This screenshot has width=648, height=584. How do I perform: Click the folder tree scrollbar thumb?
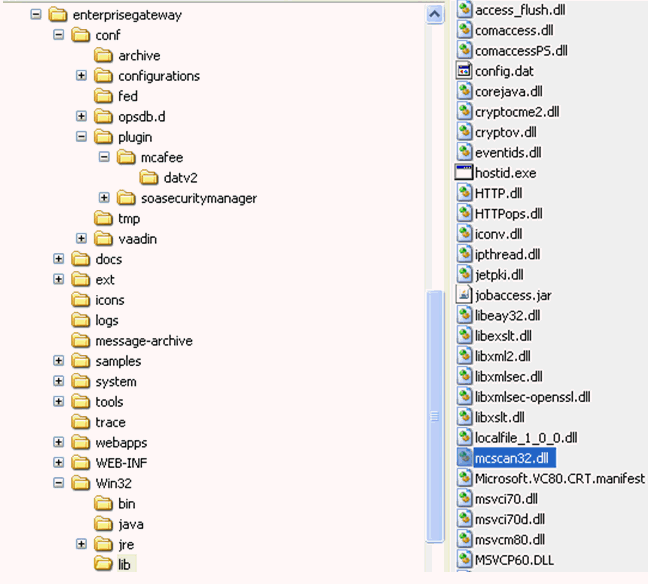[434, 417]
